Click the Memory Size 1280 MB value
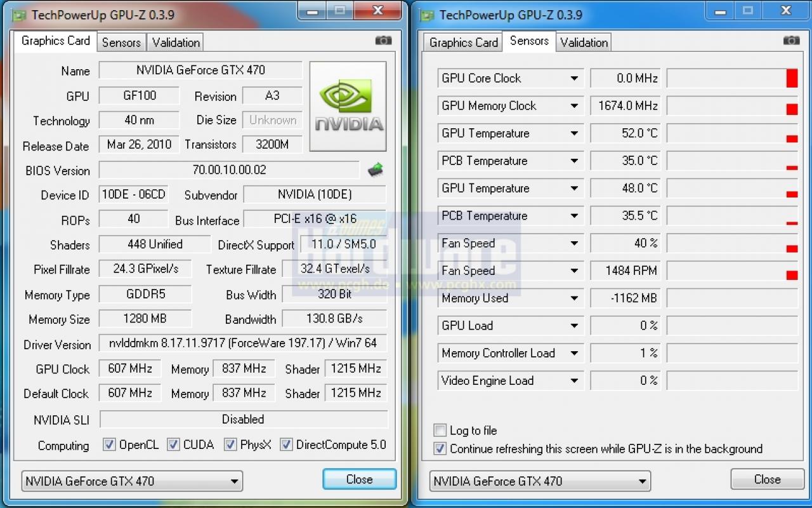This screenshot has width=812, height=508. (145, 318)
